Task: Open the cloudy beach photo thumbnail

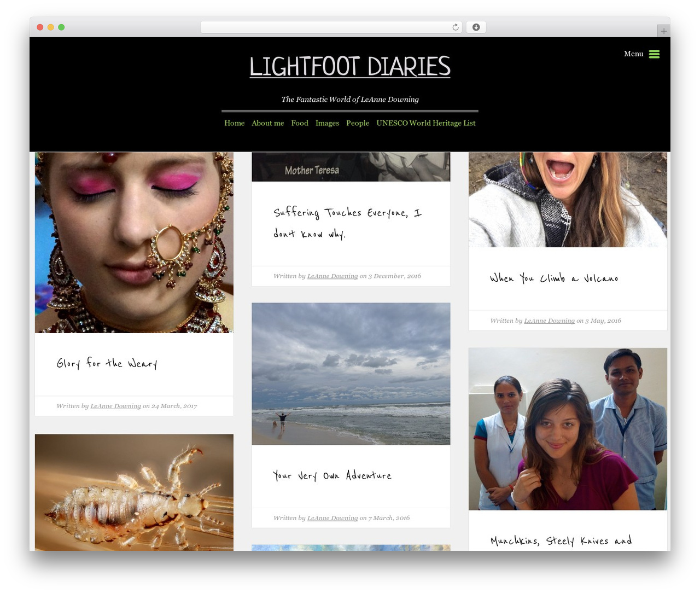Action: pyautogui.click(x=351, y=374)
